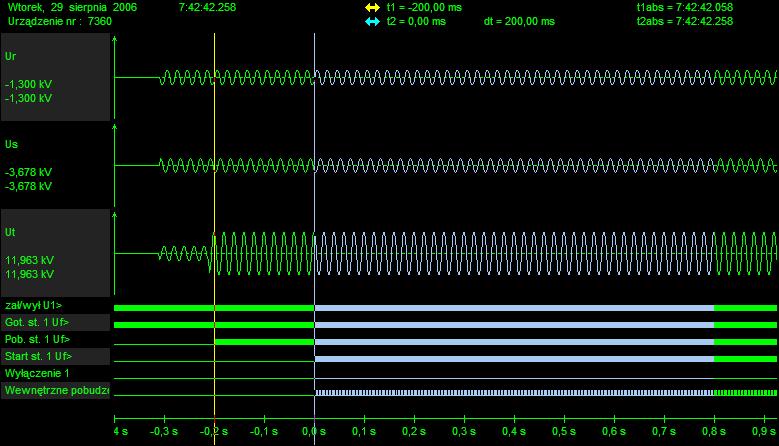779x446 pixels.
Task: Click the dt = 200,00 ms readout
Action: (519, 21)
